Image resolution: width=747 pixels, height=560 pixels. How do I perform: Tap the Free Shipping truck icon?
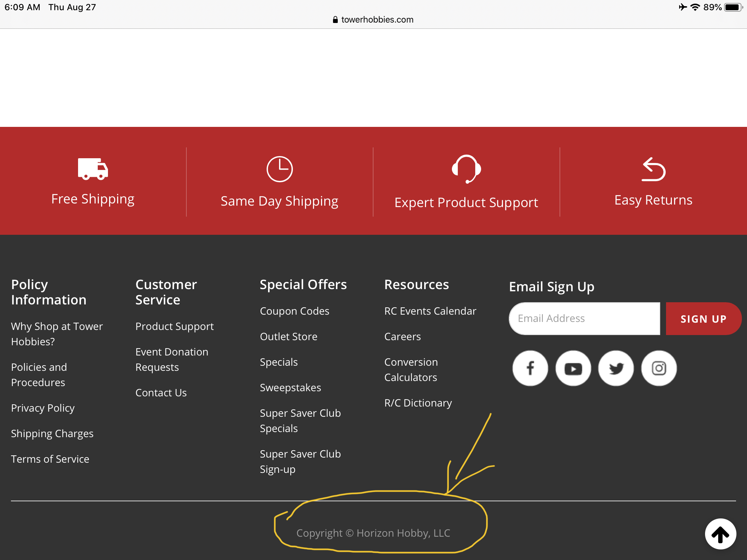pos(93,169)
